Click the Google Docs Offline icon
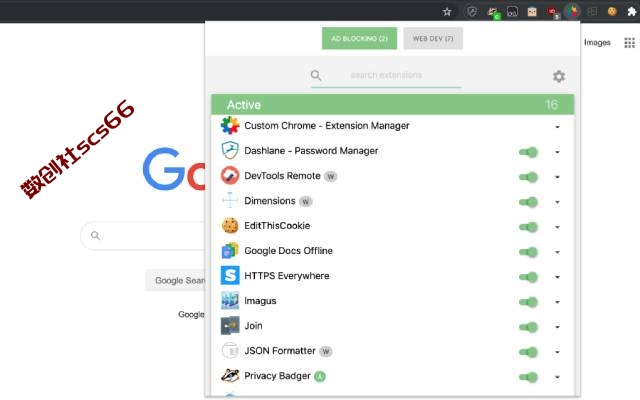640x400 pixels. 230,251
